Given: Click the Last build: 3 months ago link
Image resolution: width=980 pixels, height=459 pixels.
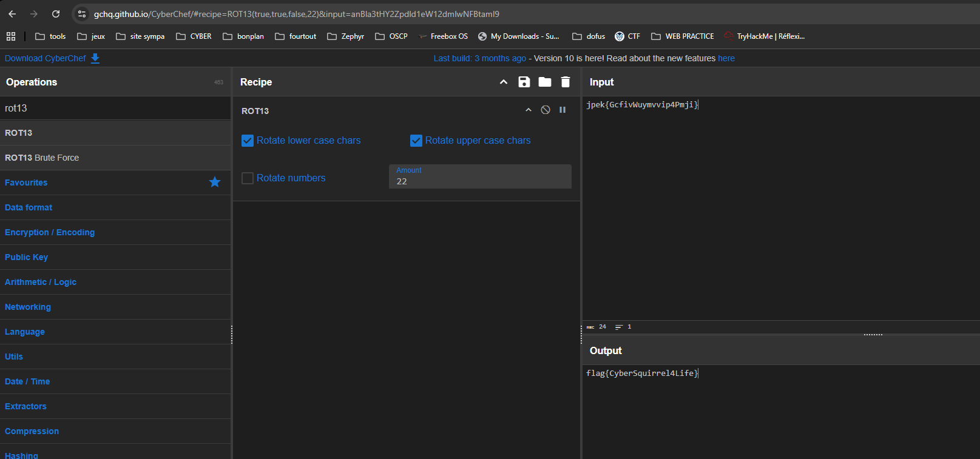Looking at the screenshot, I should click(x=480, y=58).
